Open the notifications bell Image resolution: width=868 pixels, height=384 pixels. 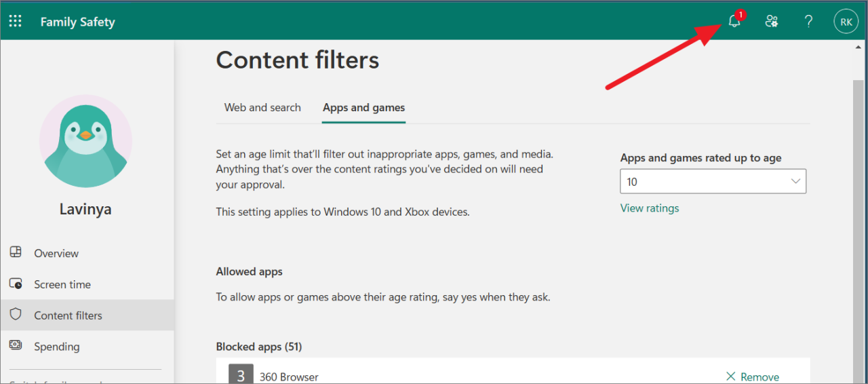tap(734, 21)
